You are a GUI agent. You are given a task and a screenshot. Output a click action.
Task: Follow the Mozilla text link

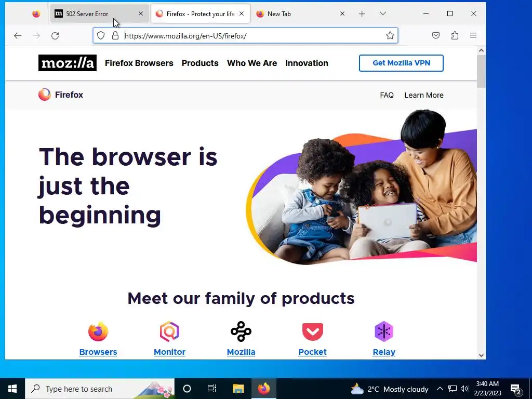(241, 352)
